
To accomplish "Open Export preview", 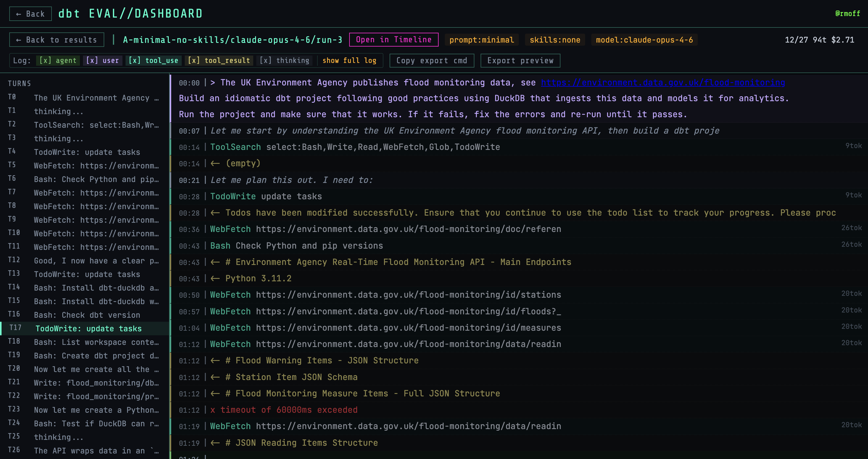I will (x=520, y=61).
